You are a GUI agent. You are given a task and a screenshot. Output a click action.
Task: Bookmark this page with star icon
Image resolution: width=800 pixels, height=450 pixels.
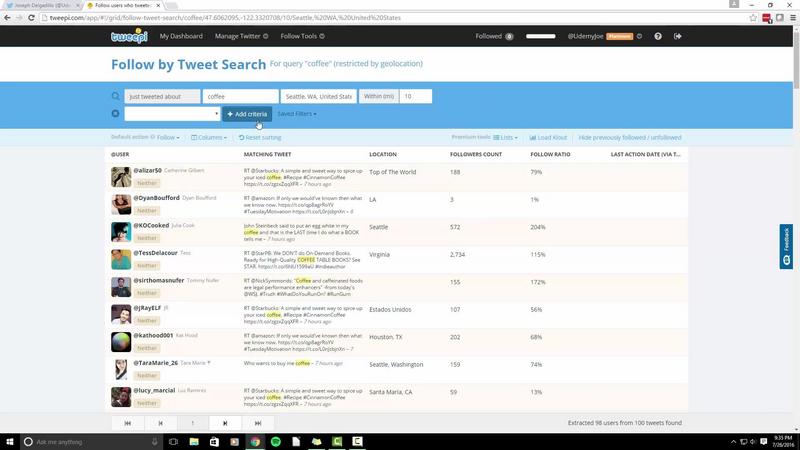click(753, 18)
